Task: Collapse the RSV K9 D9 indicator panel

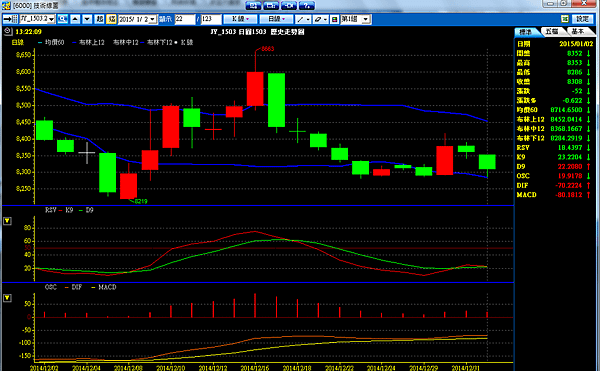Action: pos(7,221)
